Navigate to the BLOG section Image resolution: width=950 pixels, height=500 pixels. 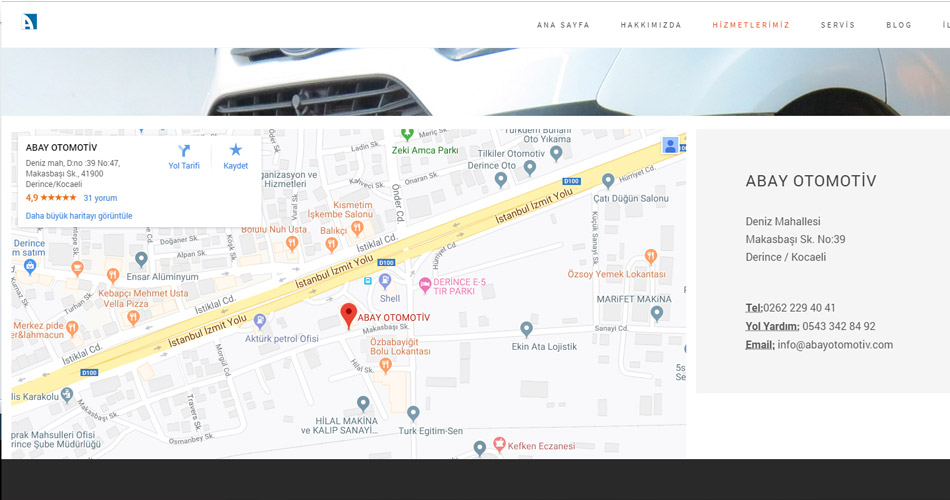(x=899, y=25)
